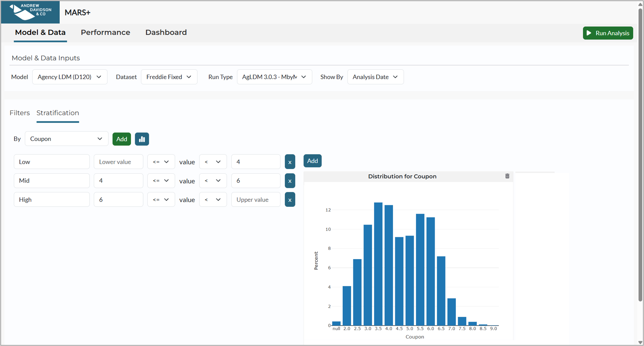This screenshot has height=346, width=644.
Task: Remove the Low stratification row
Action: coord(290,162)
